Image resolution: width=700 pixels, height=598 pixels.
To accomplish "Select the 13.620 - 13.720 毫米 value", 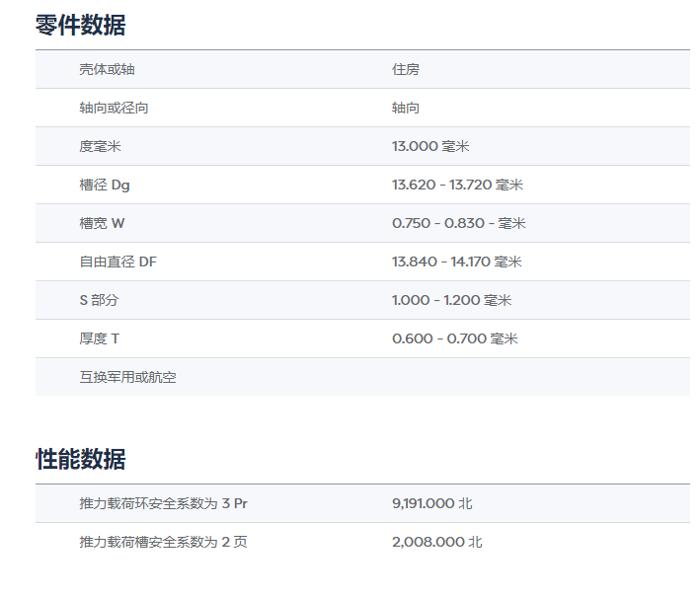I will (x=456, y=185).
